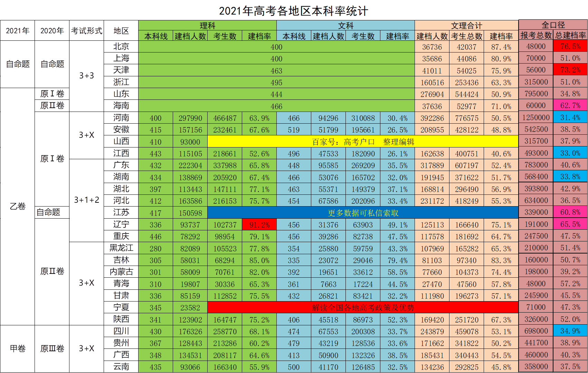Viewport: 588px width, 373px height.
Task: Select 795000 in 山东 row
Action: 536,94
